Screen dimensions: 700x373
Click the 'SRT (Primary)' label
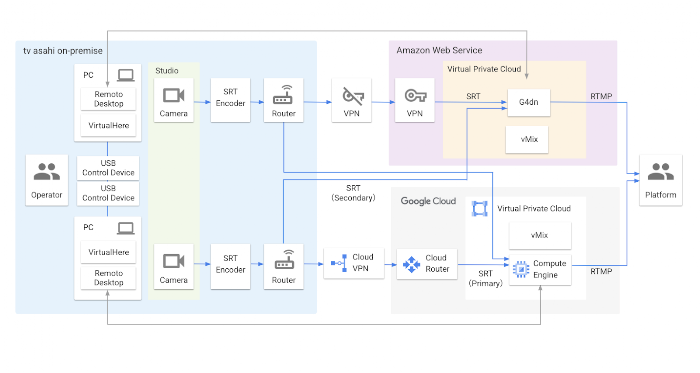(485, 278)
